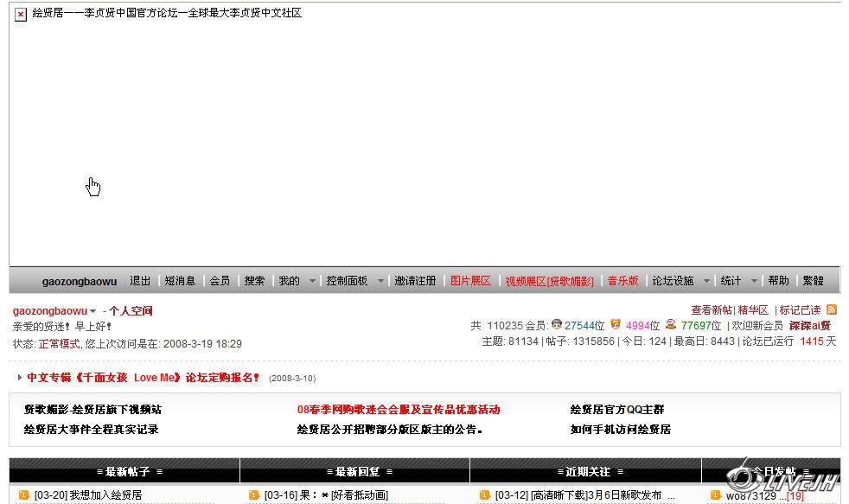The width and height of the screenshot is (849, 504).
Task: Click the female members icon beside 4994
Action: coord(616,325)
